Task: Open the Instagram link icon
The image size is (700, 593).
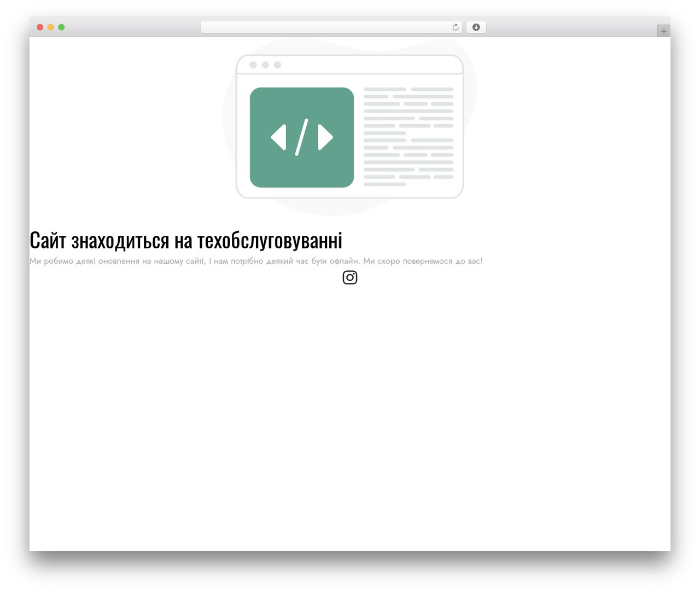Action: click(x=350, y=277)
